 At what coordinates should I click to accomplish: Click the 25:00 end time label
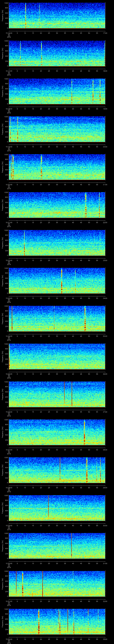click(105, 336)
